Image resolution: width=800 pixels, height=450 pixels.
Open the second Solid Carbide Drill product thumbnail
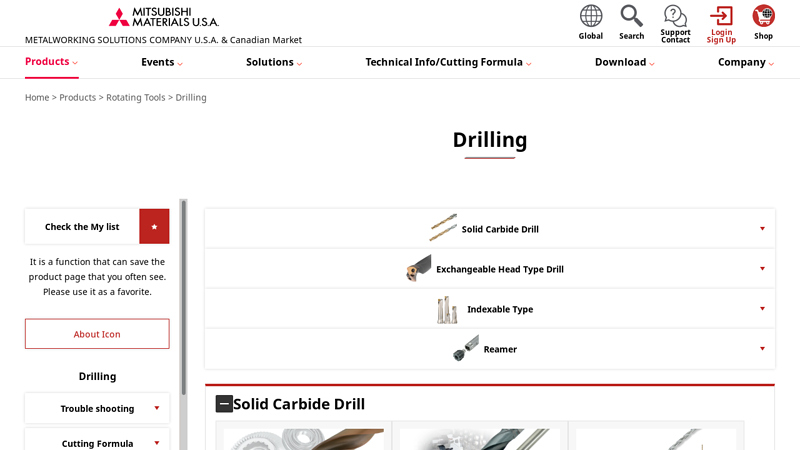(x=480, y=439)
